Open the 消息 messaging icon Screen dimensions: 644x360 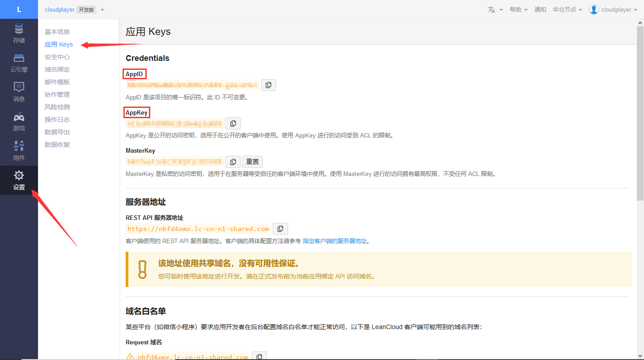coord(19,87)
